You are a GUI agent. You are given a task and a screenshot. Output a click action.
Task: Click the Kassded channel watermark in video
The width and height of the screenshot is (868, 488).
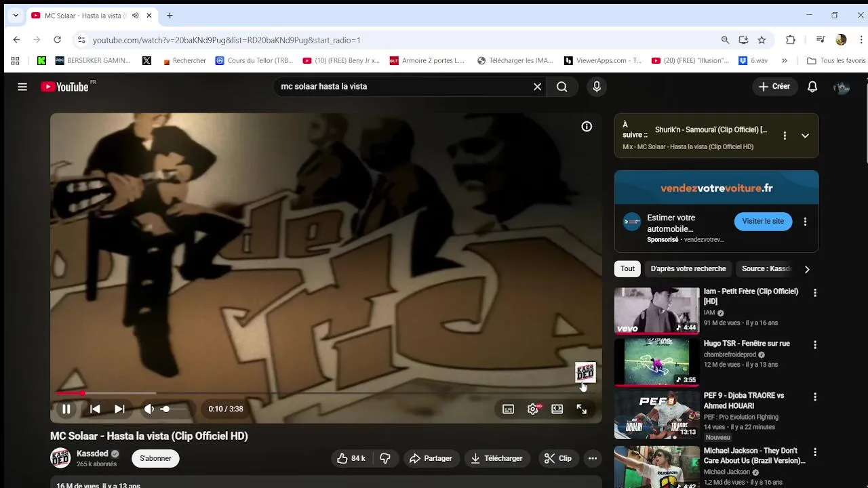point(585,372)
